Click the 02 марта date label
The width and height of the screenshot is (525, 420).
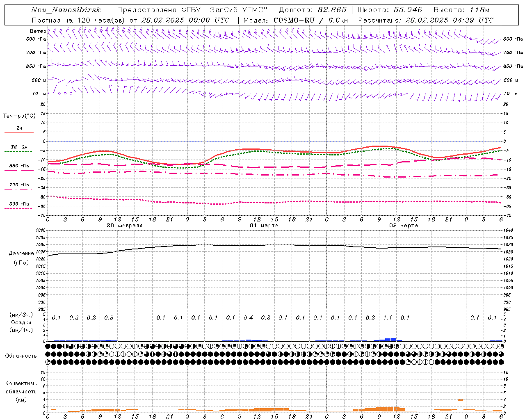tap(404, 226)
